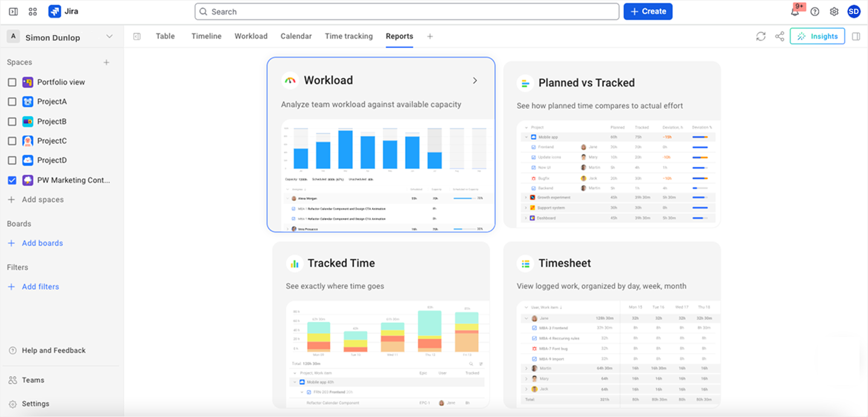Open the Timesheet table preview thumbnail
The image size is (868, 417).
pyautogui.click(x=619, y=354)
